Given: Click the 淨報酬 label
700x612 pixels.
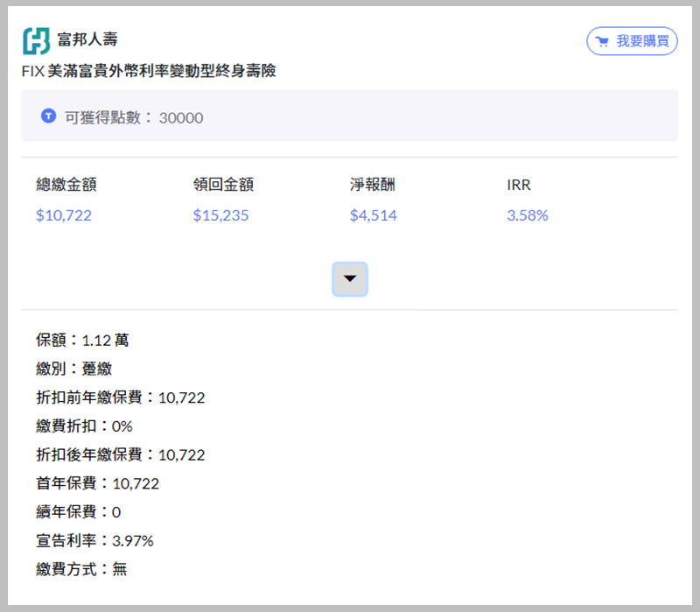Looking at the screenshot, I should (x=373, y=185).
